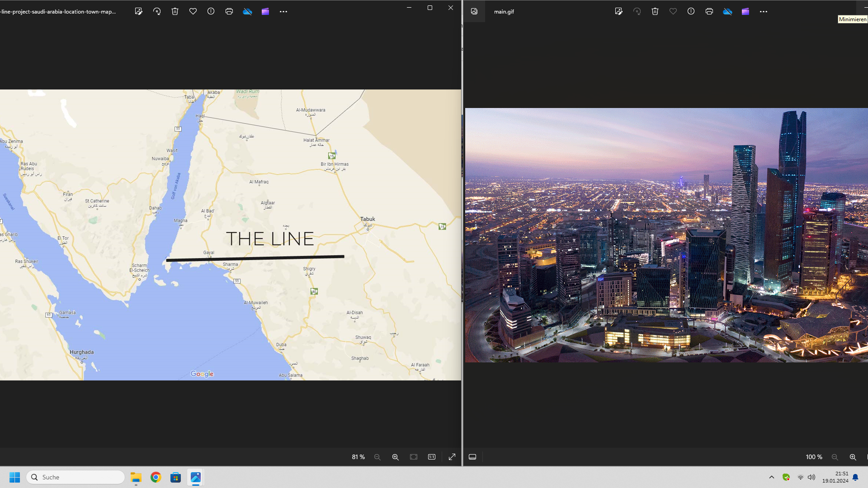This screenshot has width=868, height=488.
Task: Click the city skyline photo
Action: tap(666, 235)
